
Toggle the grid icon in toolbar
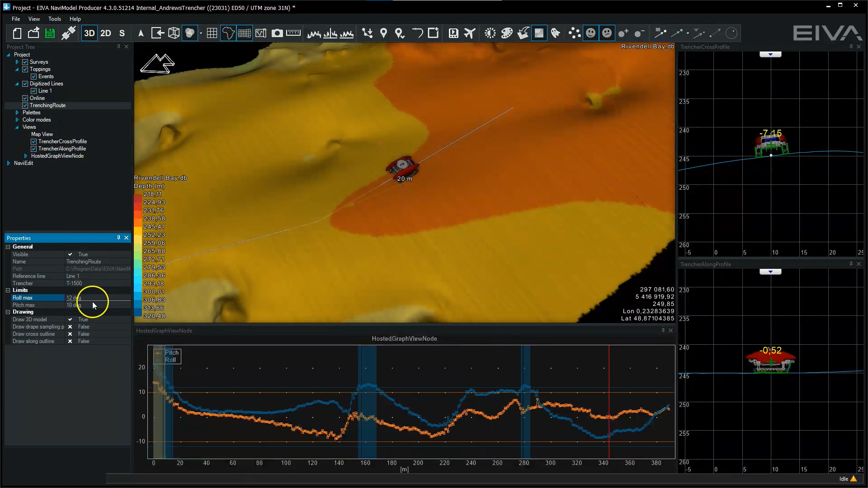(x=212, y=33)
